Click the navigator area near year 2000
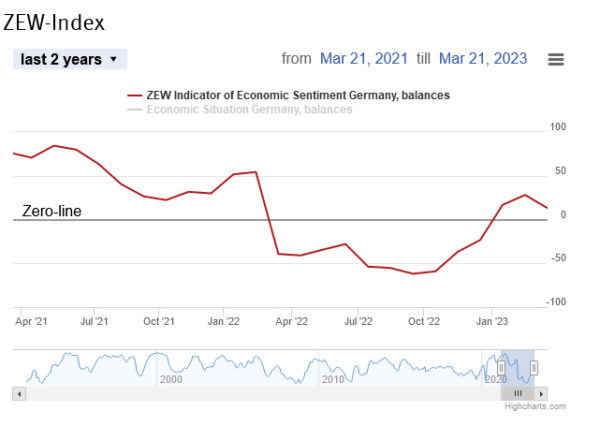Image resolution: width=600 pixels, height=441 pixels. (x=170, y=368)
